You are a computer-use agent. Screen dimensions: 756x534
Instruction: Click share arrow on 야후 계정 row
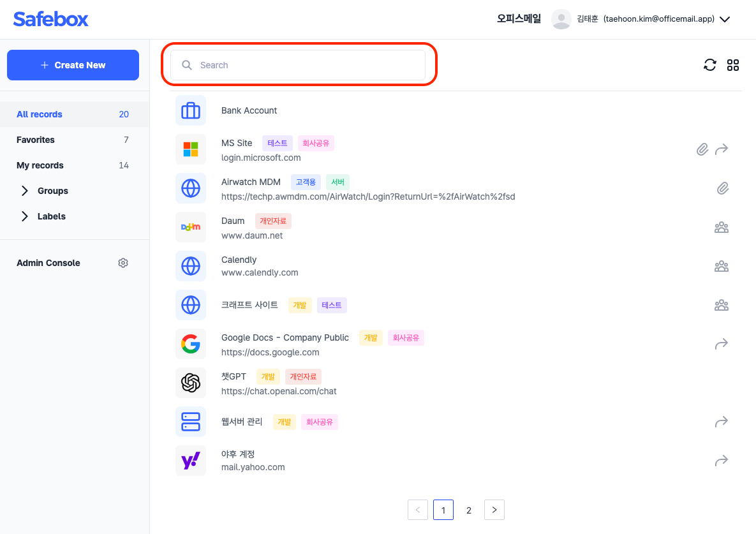tap(722, 461)
